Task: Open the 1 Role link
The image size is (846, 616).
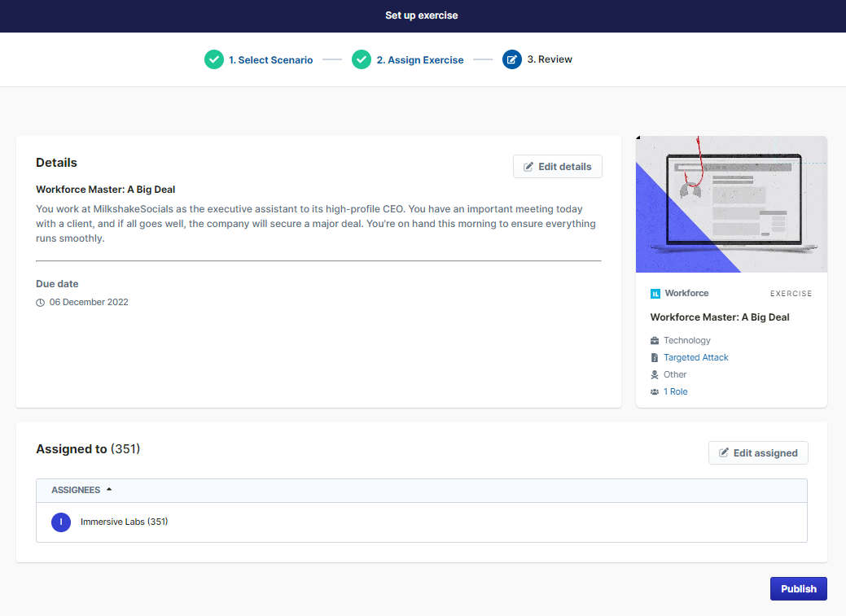Action: point(675,392)
